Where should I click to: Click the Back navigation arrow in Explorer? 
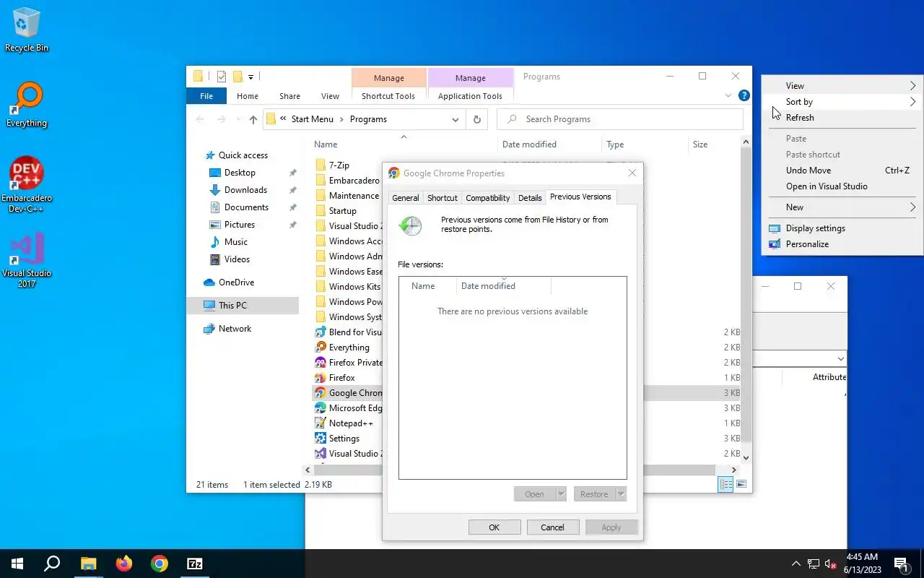[x=201, y=119]
